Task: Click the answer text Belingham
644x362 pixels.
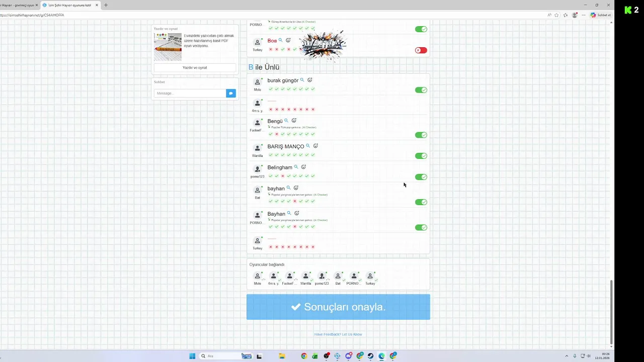Action: coord(280,167)
